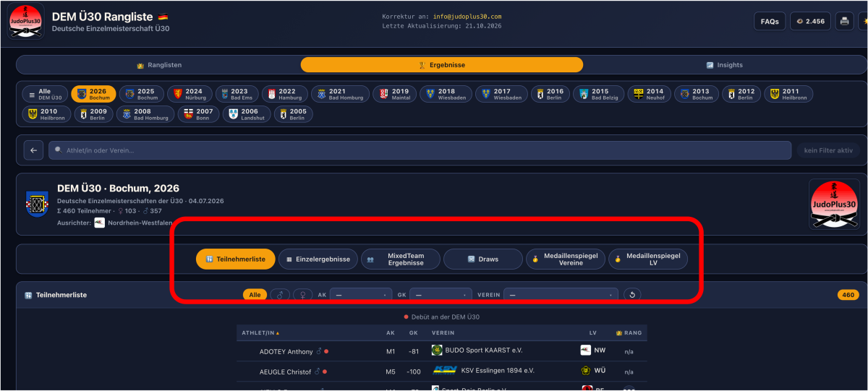Select the 2023 Bad Ems event chip

(x=236, y=94)
